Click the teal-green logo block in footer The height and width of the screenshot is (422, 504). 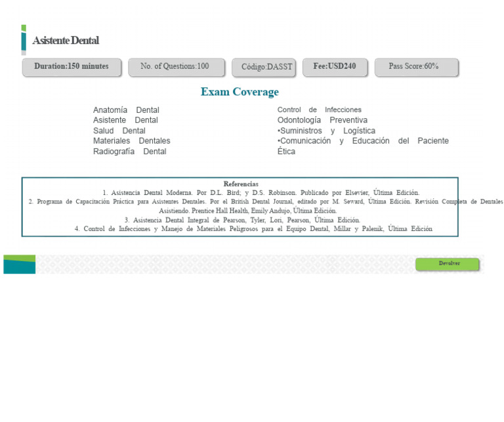[19, 264]
